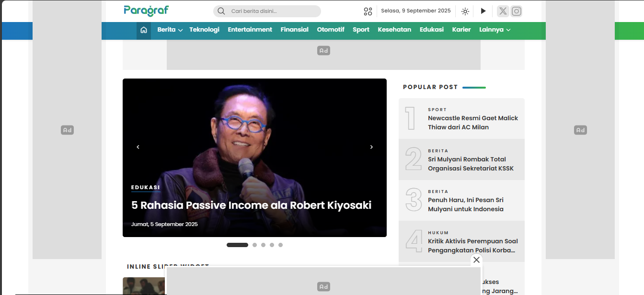Click the Paragraf site logo
The height and width of the screenshot is (295, 644).
pyautogui.click(x=146, y=11)
